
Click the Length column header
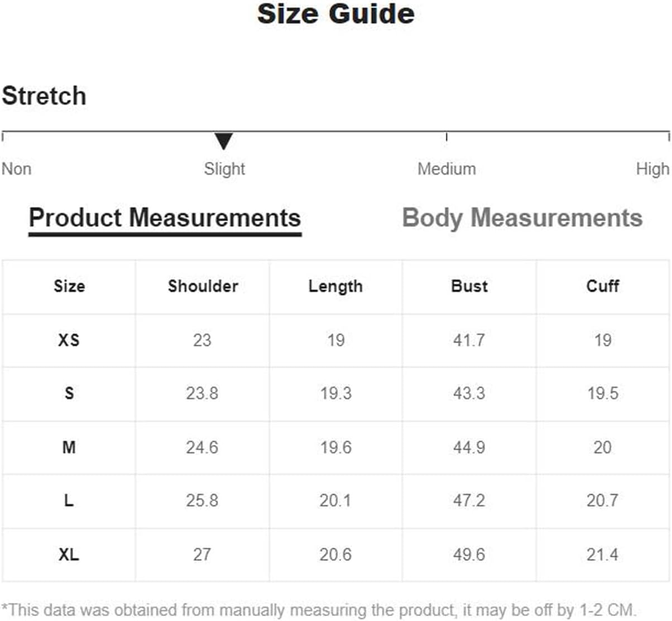pyautogui.click(x=335, y=286)
